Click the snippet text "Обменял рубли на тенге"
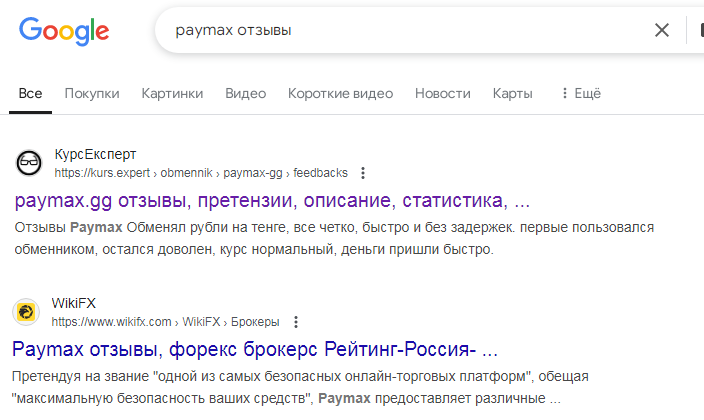This screenshot has height=420, width=704. click(209, 228)
